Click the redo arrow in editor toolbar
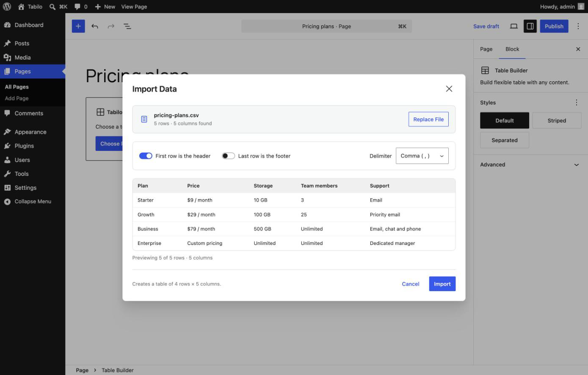The image size is (588, 375). [x=111, y=26]
